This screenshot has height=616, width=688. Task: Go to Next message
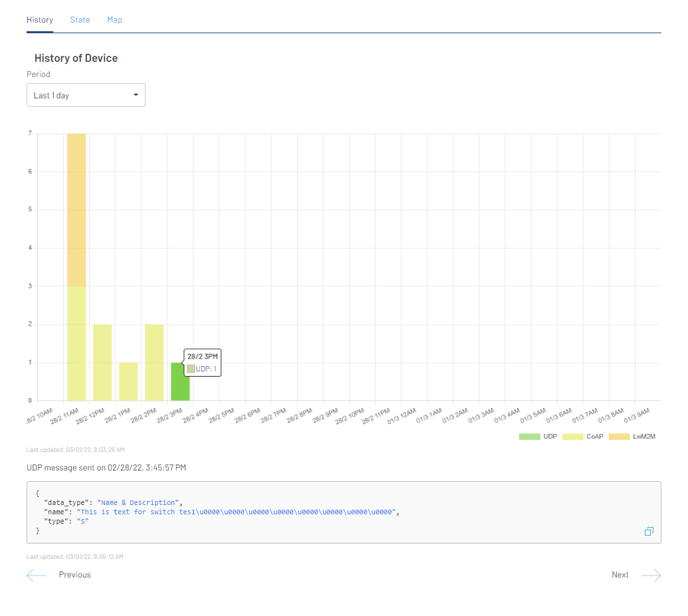(620, 575)
